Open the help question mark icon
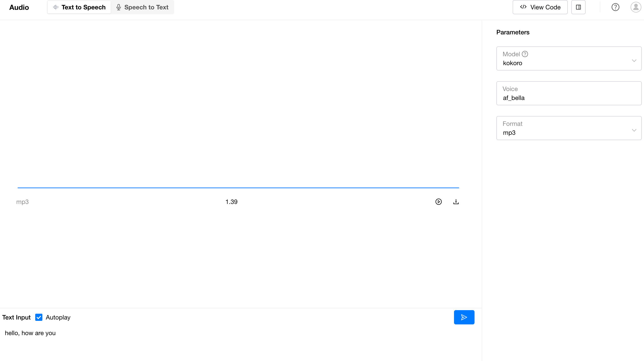 [x=615, y=7]
